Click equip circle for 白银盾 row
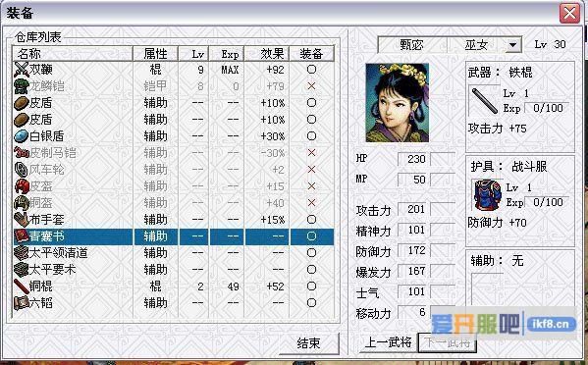The height and width of the screenshot is (365, 588). pyautogui.click(x=311, y=136)
